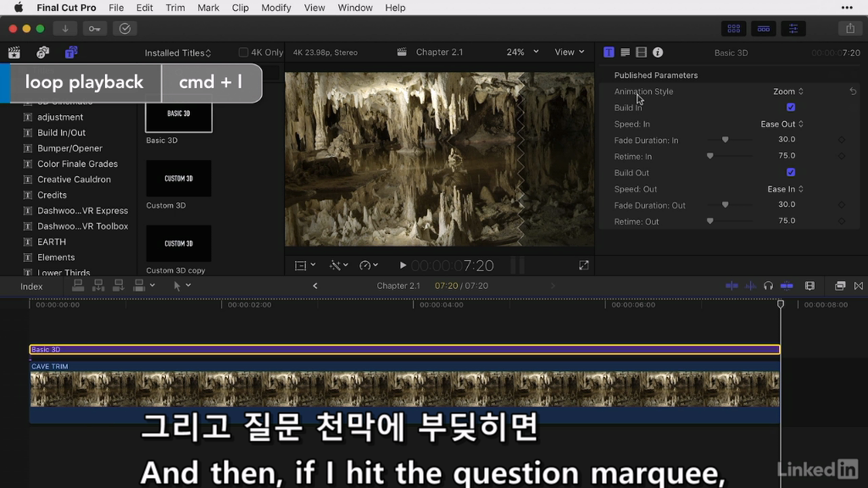Switch to the Video inspector filmstrip tab
The height and width of the screenshot is (488, 868).
point(642,52)
